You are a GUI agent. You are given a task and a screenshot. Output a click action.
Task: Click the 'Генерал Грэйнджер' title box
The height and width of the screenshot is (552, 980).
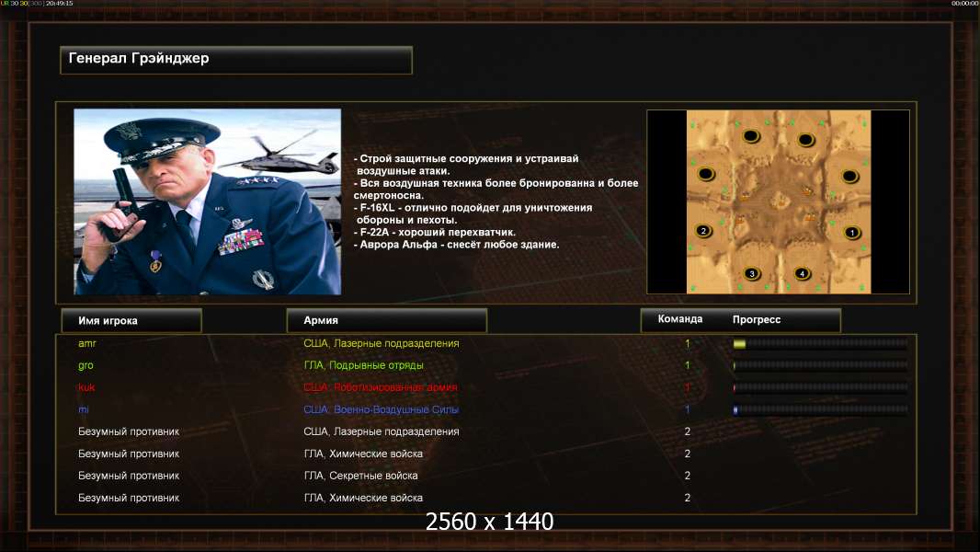click(x=236, y=60)
